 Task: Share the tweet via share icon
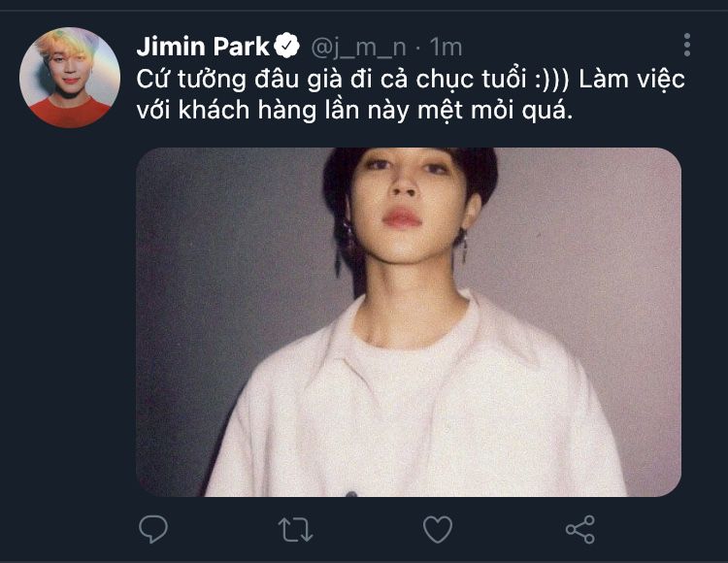(580, 529)
